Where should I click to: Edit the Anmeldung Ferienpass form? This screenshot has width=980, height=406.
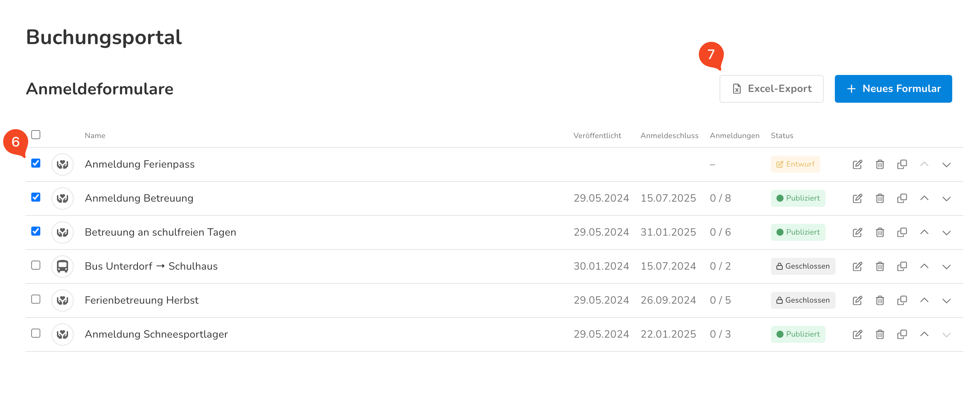[857, 164]
